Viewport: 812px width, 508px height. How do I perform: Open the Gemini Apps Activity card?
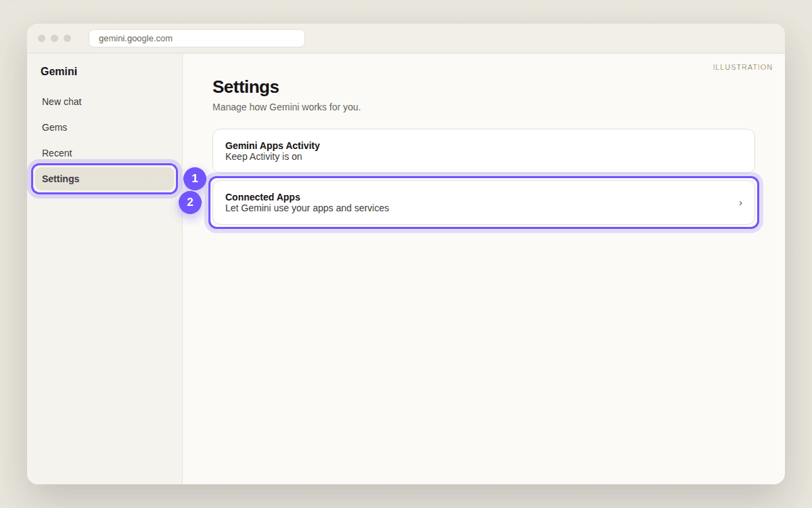tap(483, 151)
